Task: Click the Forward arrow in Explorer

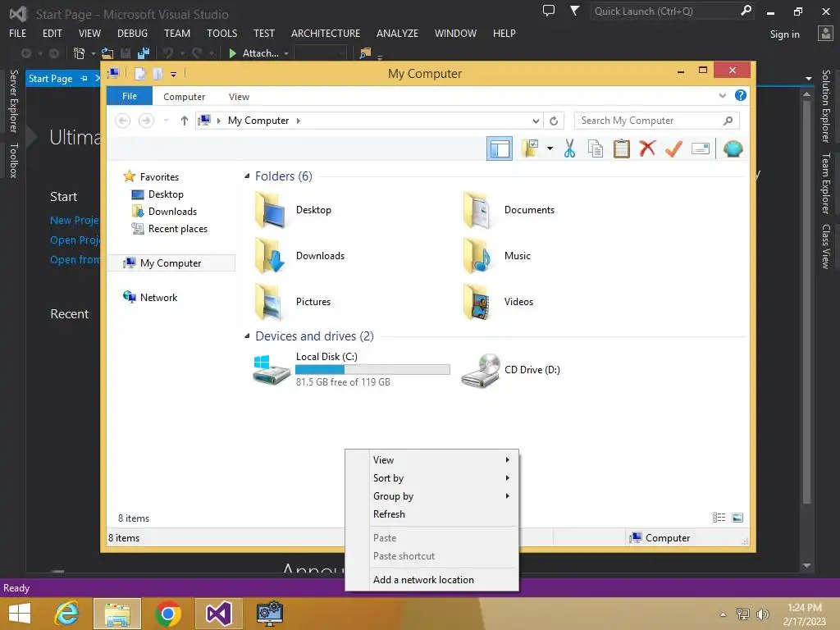Action: [146, 121]
